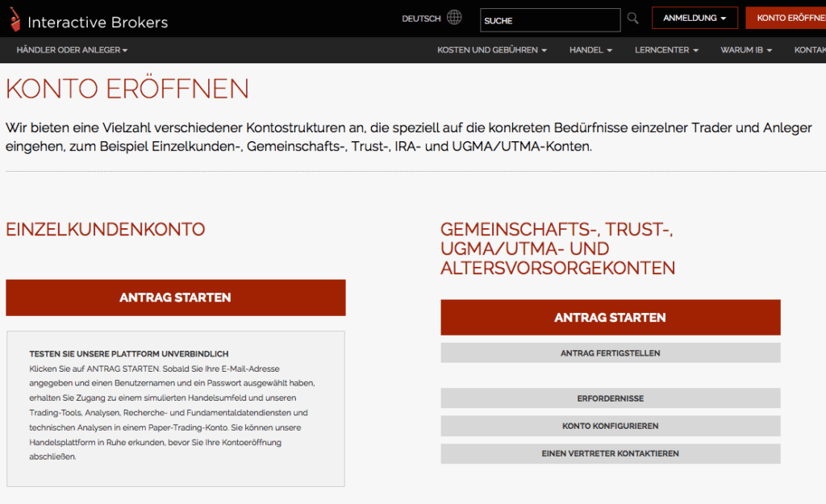Start application under Gemeinschafts- und Trust-Konten

tap(611, 318)
